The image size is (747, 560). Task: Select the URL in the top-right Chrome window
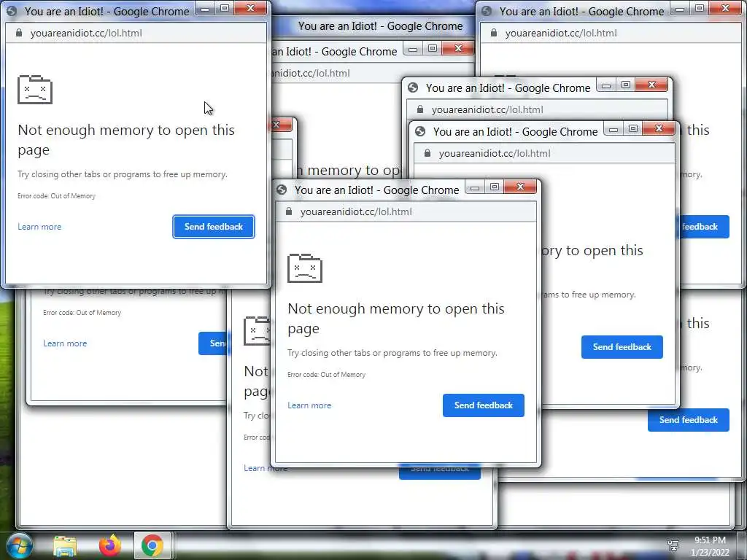tap(561, 33)
